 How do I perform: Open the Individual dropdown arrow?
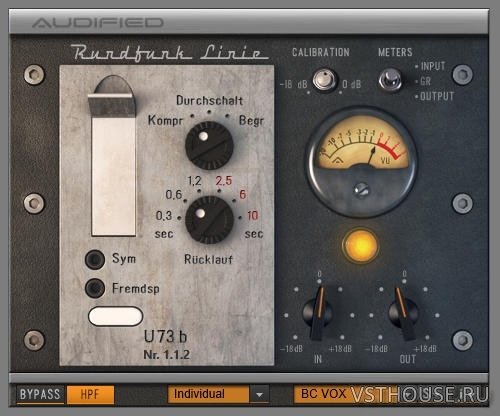click(259, 394)
